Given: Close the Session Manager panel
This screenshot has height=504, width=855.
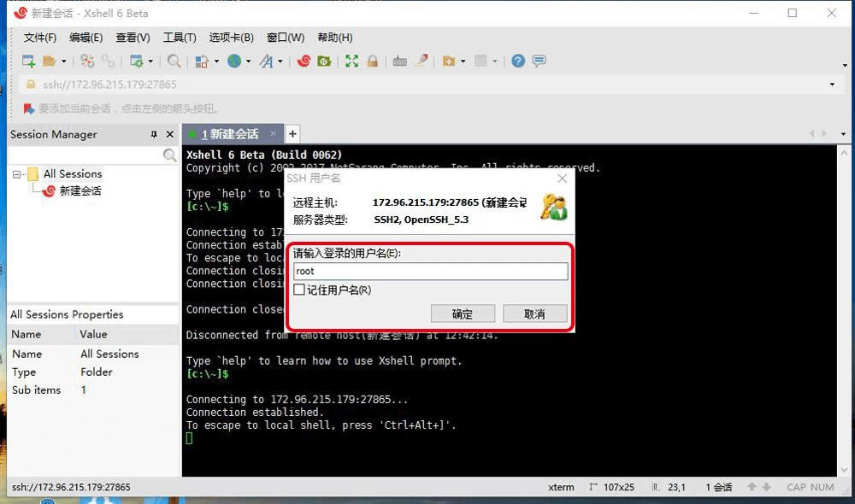Looking at the screenshot, I should click(x=169, y=135).
